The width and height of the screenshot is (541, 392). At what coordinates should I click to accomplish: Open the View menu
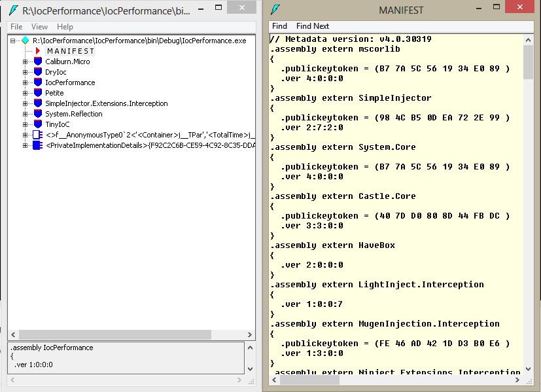[x=39, y=27]
